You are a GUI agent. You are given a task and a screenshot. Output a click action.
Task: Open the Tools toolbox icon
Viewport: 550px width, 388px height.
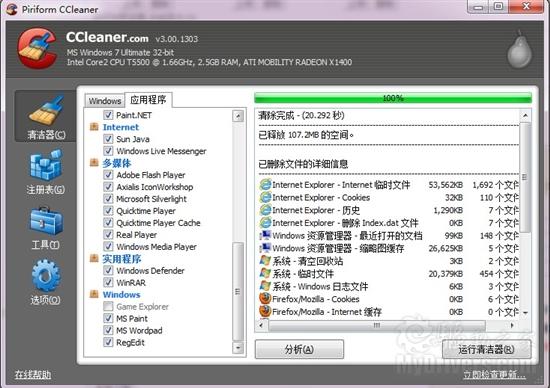(x=46, y=221)
